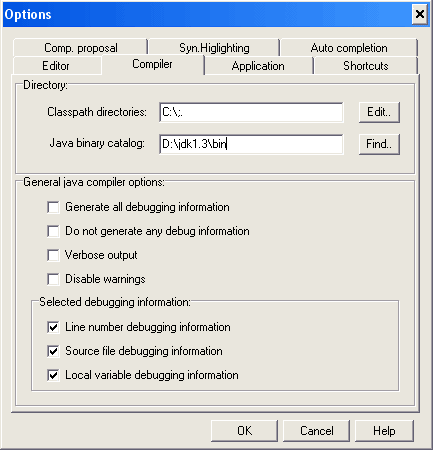This screenshot has height=450, width=433.
Task: Go to the Editor tab
Action: [x=57, y=66]
